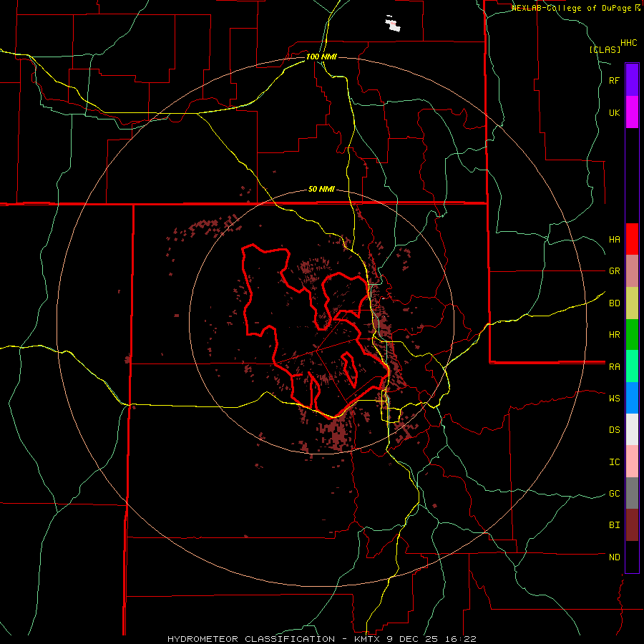The image size is (644, 644).
Task: Click the 50 NMI range ring label
Action: [321, 190]
